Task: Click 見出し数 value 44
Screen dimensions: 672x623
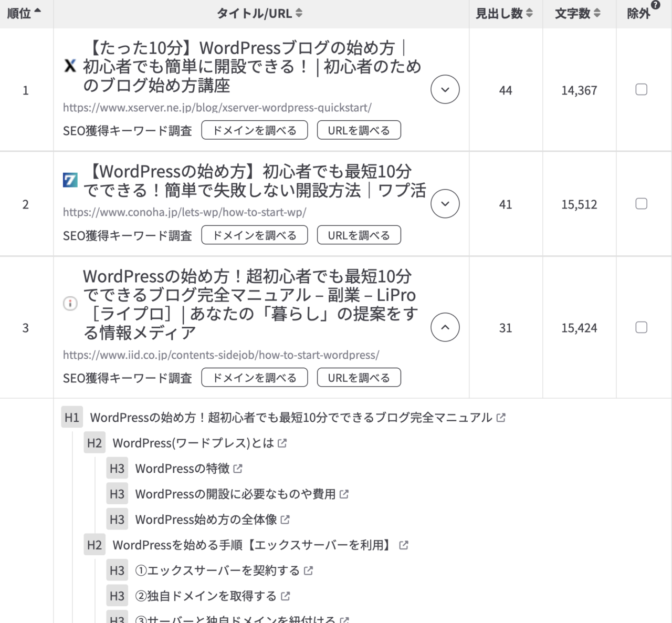Action: [x=506, y=90]
